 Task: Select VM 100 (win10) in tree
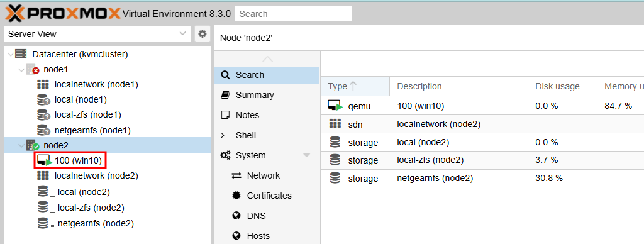pos(78,160)
